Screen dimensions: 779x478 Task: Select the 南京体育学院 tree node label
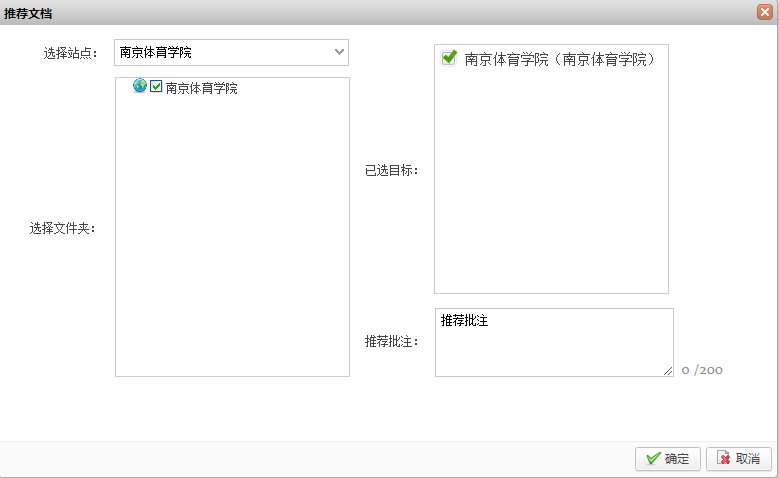click(x=202, y=88)
